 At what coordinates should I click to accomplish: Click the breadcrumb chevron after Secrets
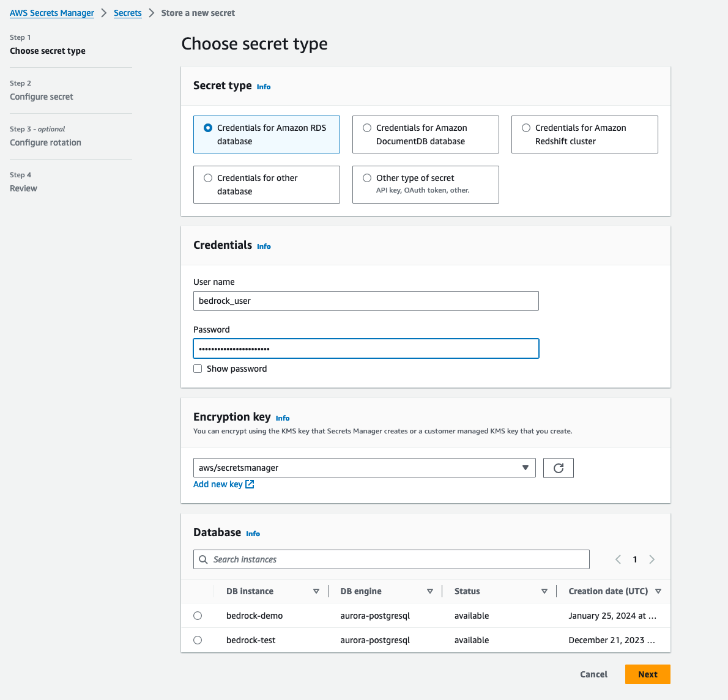(x=151, y=13)
